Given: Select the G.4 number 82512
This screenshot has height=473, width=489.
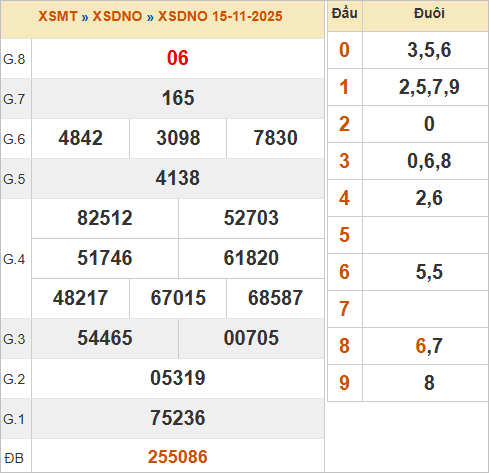Looking at the screenshot, I should tap(105, 218).
